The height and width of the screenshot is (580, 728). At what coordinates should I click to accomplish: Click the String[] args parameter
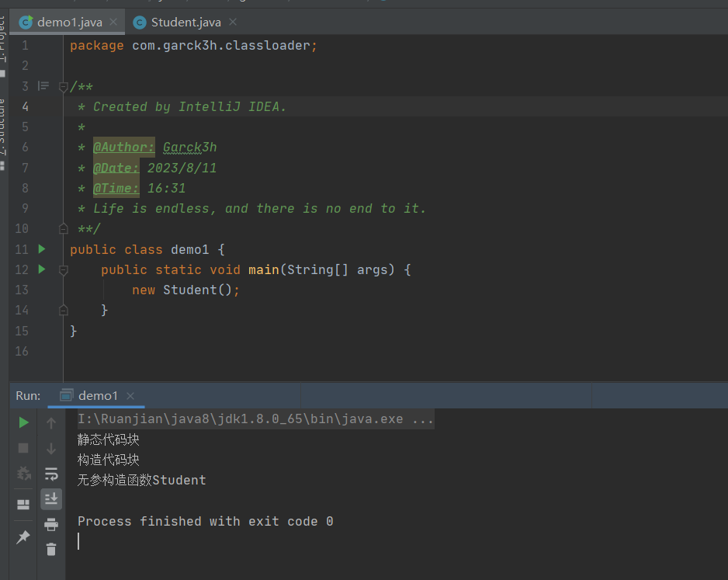click(341, 269)
